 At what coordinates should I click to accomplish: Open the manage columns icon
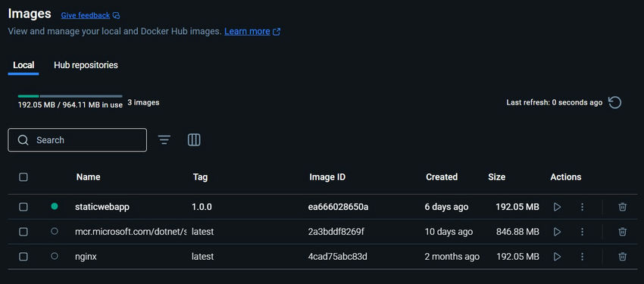pos(194,140)
